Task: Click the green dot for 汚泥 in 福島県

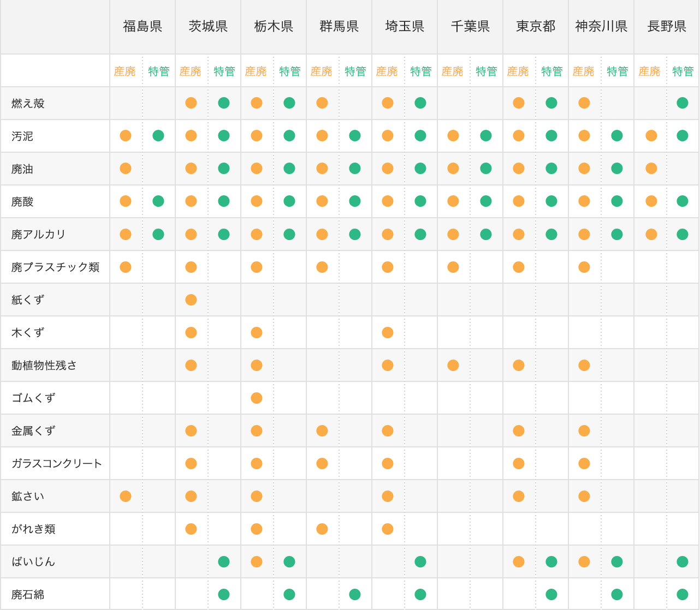Action: pos(158,135)
